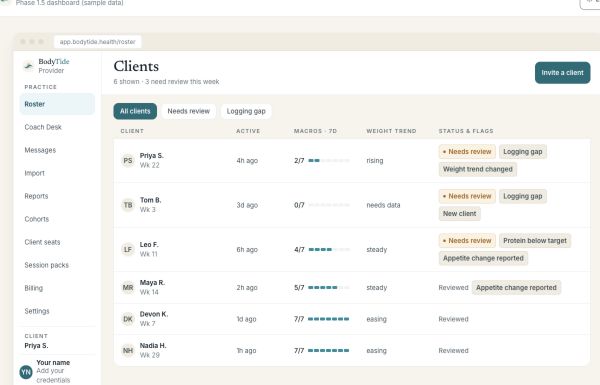
Task: Open Maya R.'s MR avatar
Action: [x=128, y=287]
